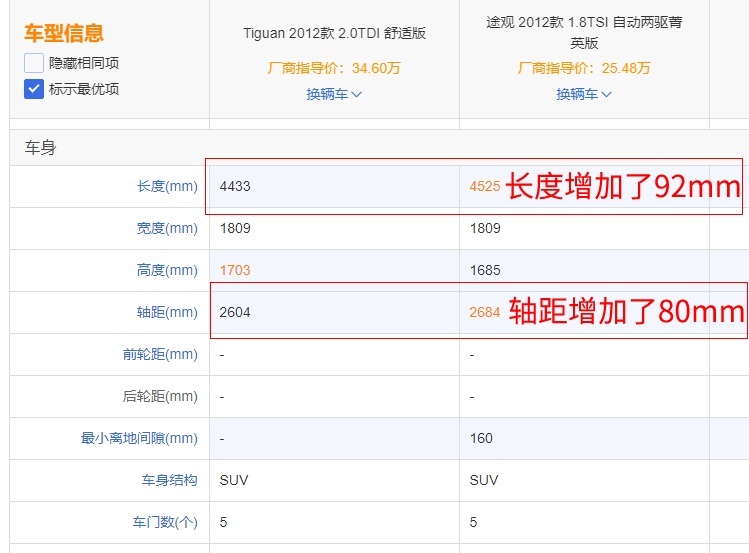This screenshot has width=749, height=553.
Task: Select the 2604 wheelbase value
Action: (235, 312)
